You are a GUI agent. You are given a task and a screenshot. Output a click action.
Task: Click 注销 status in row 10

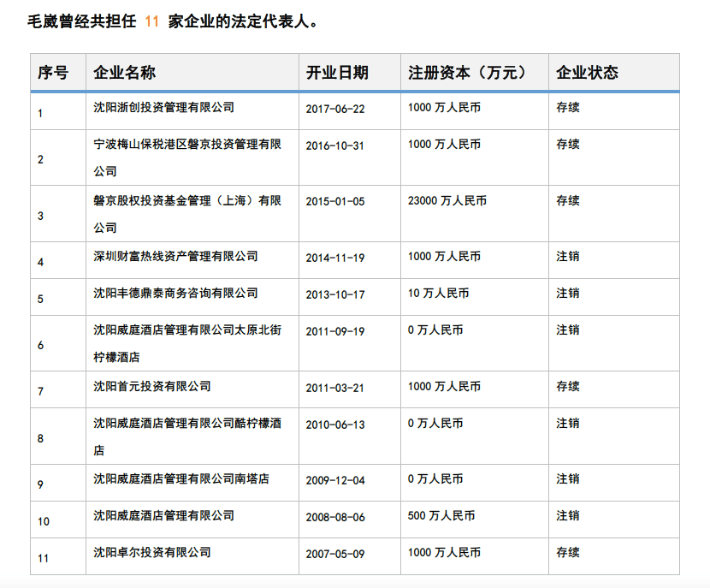pos(568,515)
